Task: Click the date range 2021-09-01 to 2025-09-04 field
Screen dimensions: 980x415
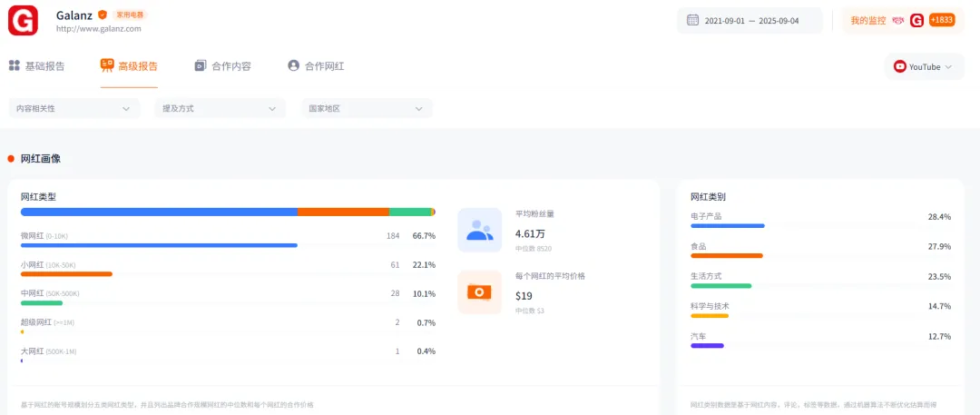Action: [750, 20]
